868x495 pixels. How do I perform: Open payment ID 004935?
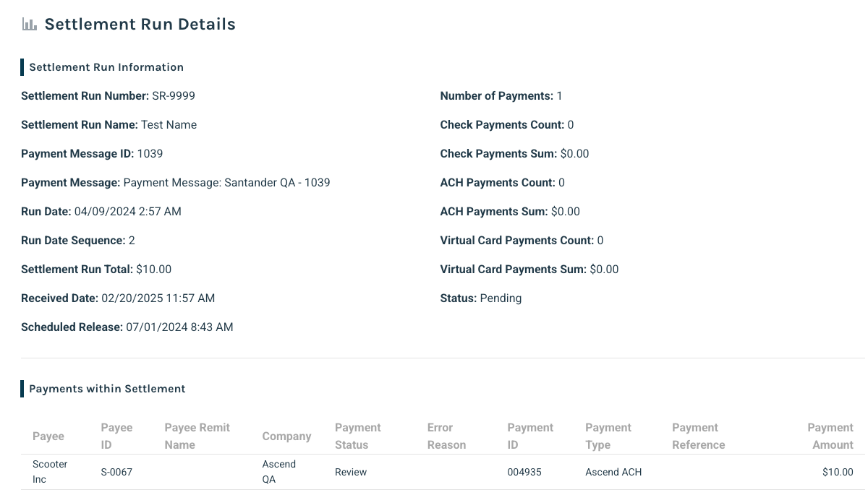tap(524, 473)
